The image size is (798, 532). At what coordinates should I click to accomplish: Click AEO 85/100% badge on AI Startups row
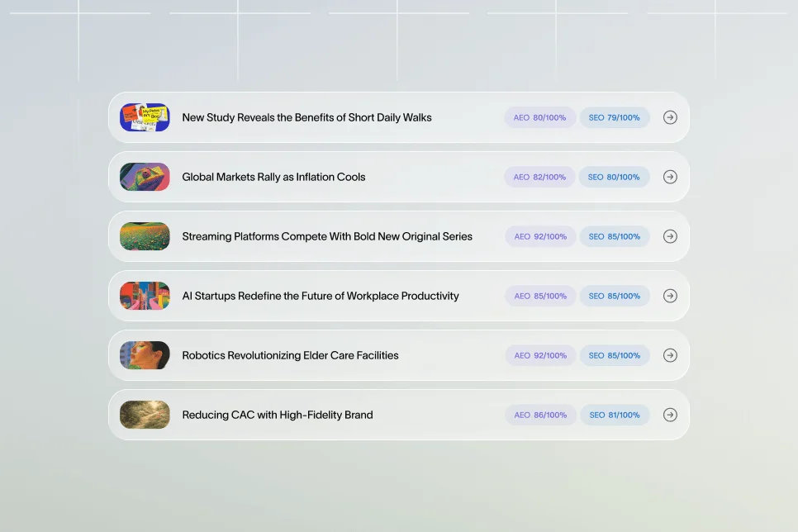click(540, 296)
